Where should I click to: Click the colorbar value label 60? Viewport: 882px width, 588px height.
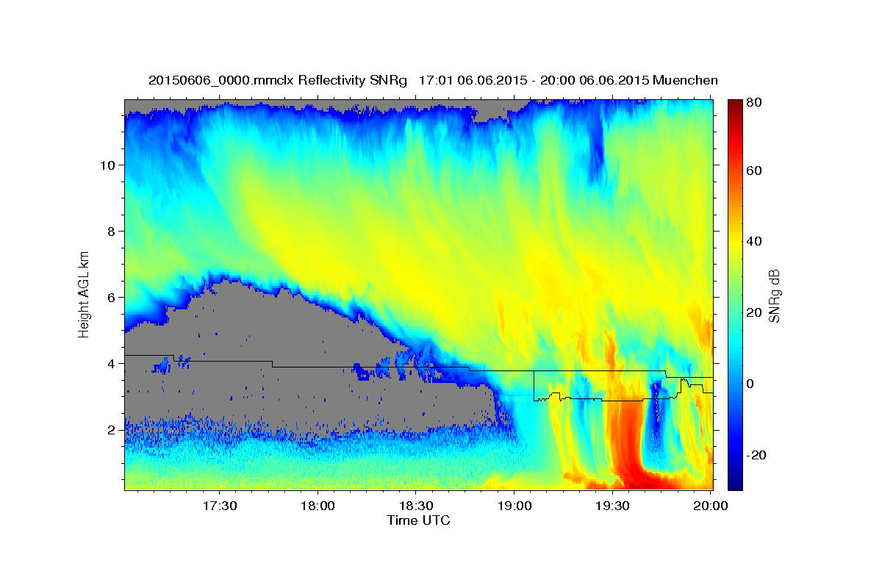(x=754, y=171)
